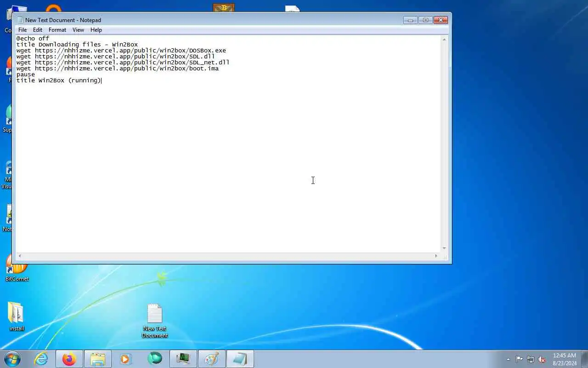Open Paint from the taskbar
Image resolution: width=588 pixels, height=368 pixels.
tap(212, 359)
